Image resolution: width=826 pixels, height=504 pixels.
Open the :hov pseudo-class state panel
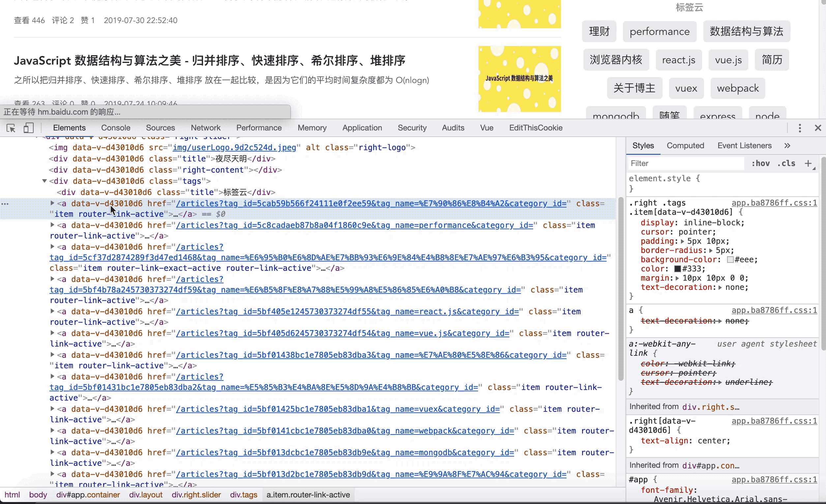pyautogui.click(x=761, y=163)
